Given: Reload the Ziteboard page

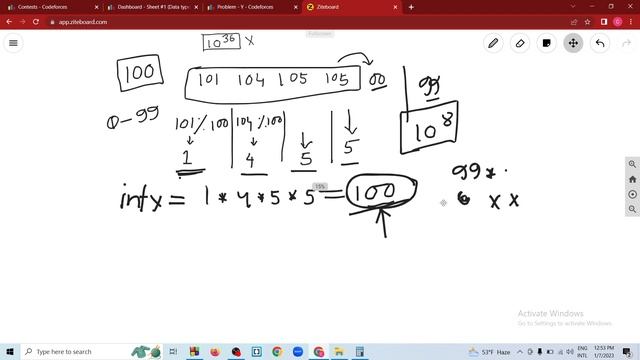Looking at the screenshot, I should click(36, 22).
